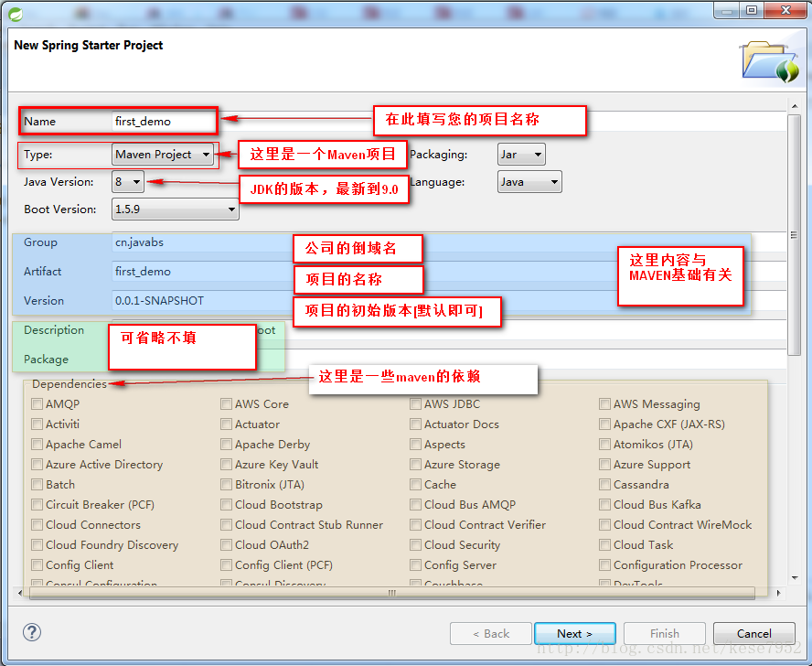The image size is (812, 666).
Task: Check the Cache dependency
Action: [x=415, y=485]
